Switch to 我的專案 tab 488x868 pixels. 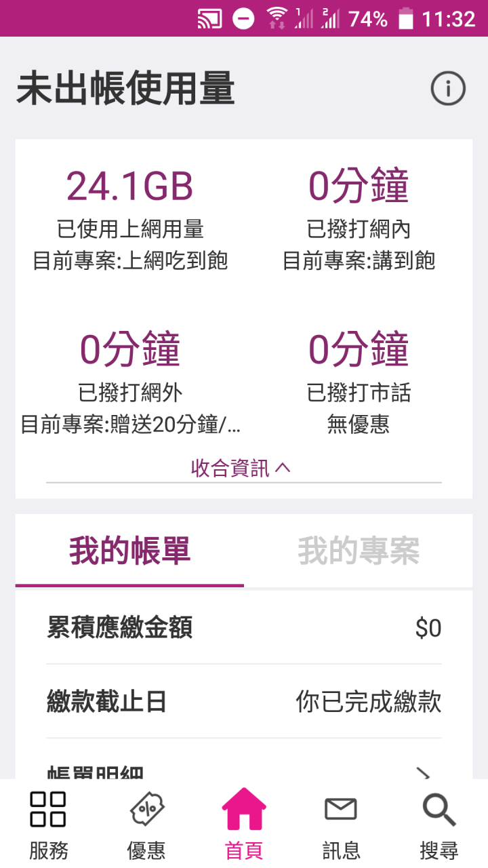click(x=359, y=551)
